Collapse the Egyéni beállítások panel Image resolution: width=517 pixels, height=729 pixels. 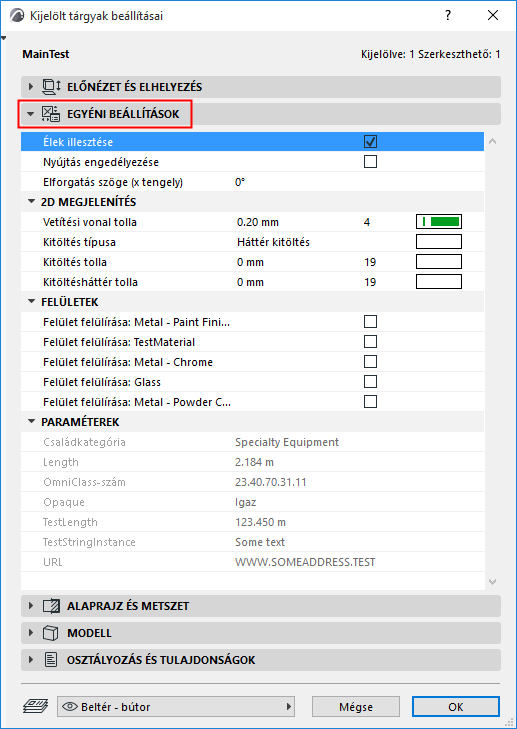[31, 114]
